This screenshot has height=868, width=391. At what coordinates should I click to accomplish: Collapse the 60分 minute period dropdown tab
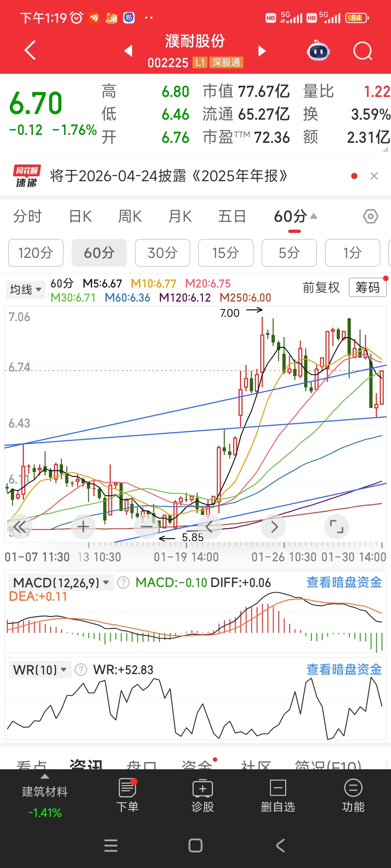pyautogui.click(x=295, y=217)
